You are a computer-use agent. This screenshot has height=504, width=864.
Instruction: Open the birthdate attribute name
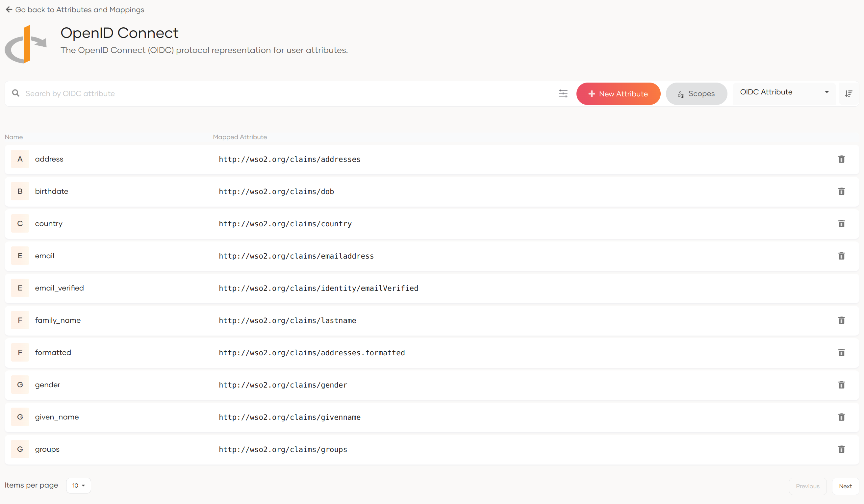tap(51, 191)
